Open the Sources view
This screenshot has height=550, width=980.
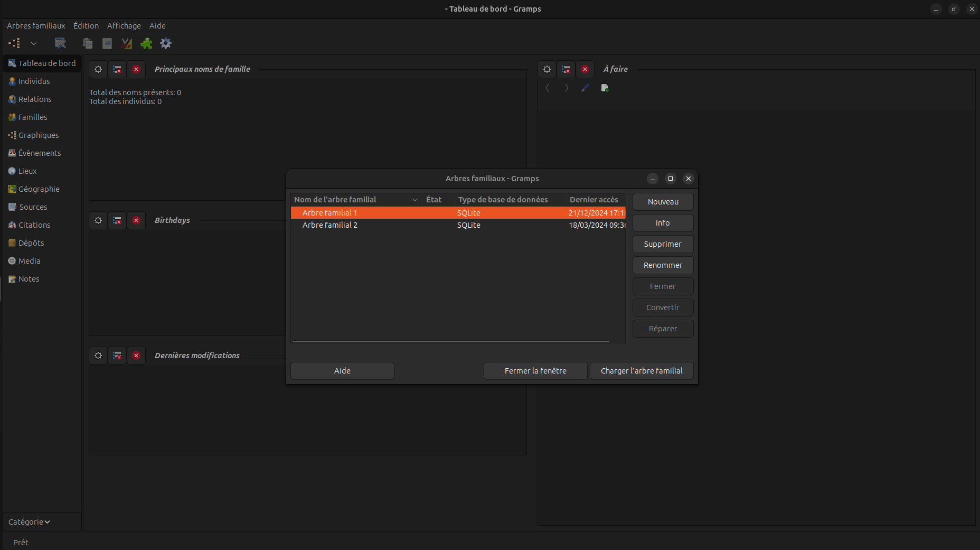coord(42,207)
